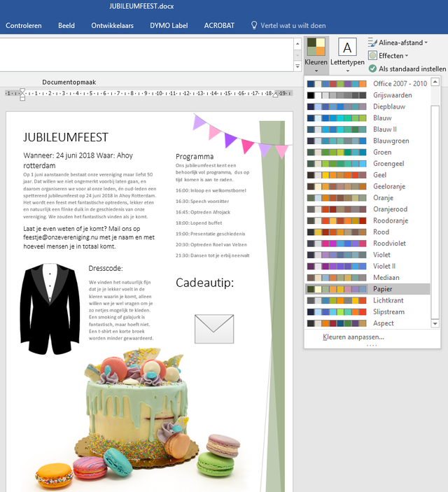
Task: Click the right indent marker on the ruler
Action: pos(275,95)
